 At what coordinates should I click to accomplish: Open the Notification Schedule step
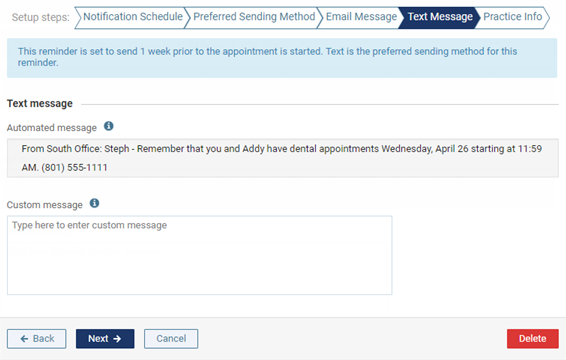click(x=132, y=17)
